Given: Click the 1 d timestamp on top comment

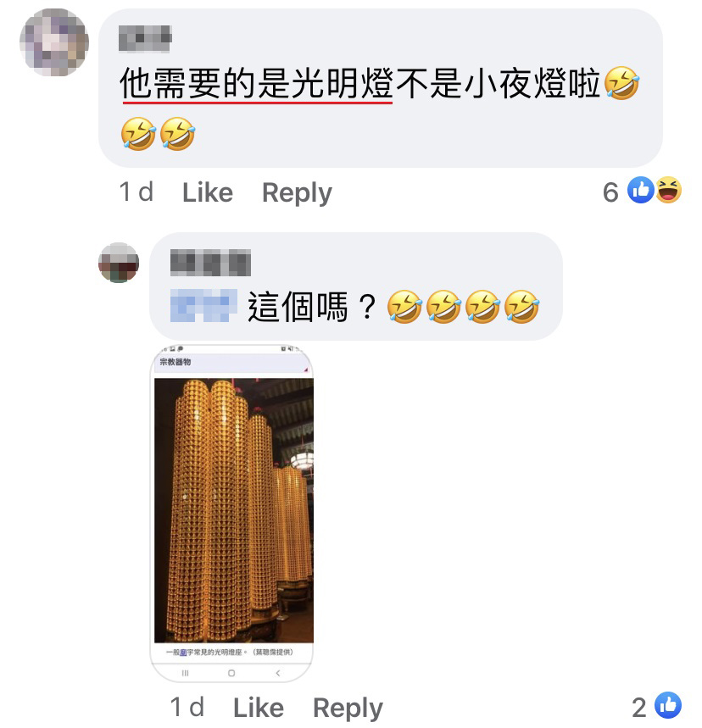Looking at the screenshot, I should coord(136,192).
